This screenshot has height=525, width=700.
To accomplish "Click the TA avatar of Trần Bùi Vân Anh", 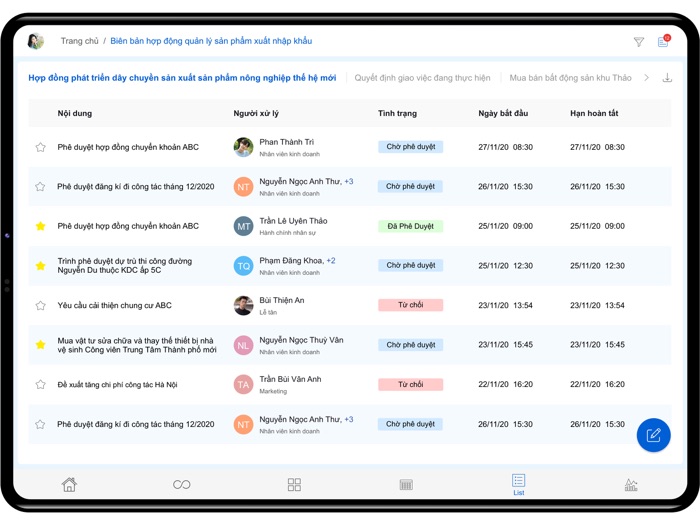I will tap(243, 384).
